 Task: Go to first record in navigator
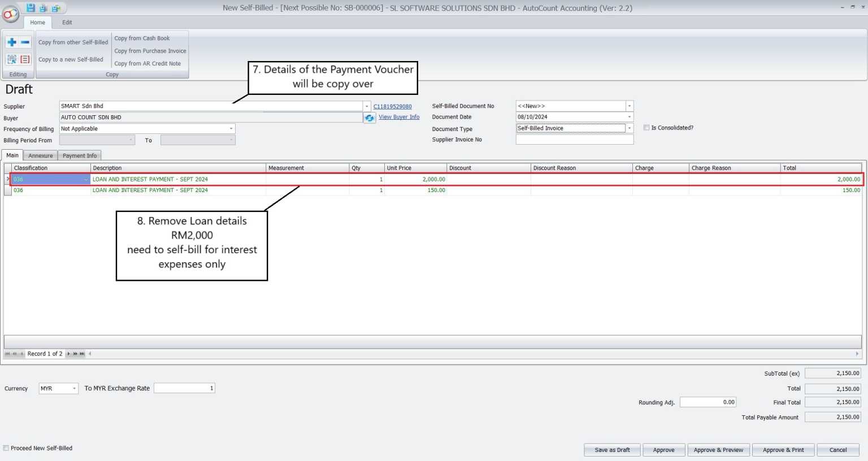point(7,354)
